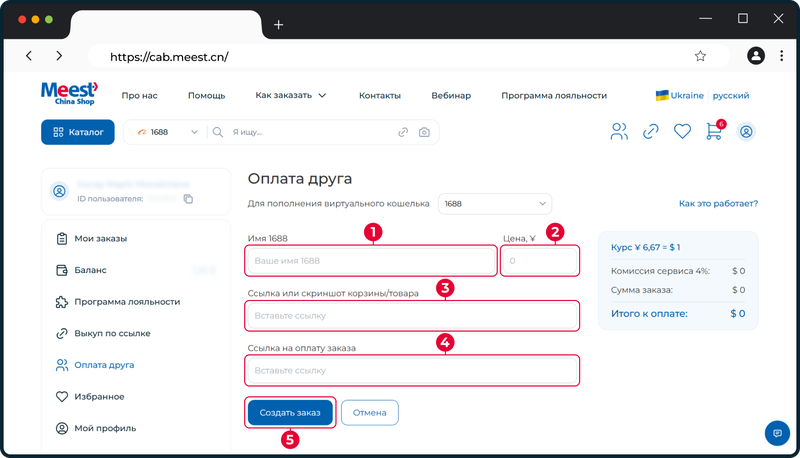This screenshot has width=800, height=458.
Task: Open a new browser tab with plus
Action: coord(279,24)
